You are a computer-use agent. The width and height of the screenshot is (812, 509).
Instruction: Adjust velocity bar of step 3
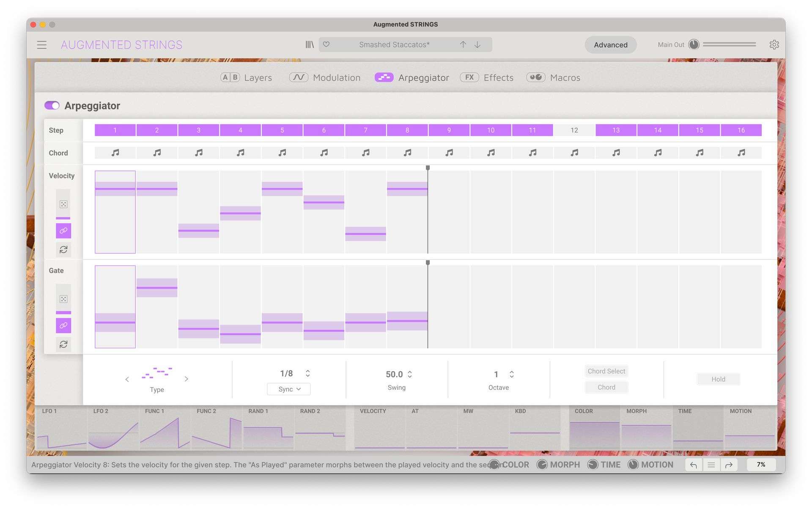click(x=198, y=231)
